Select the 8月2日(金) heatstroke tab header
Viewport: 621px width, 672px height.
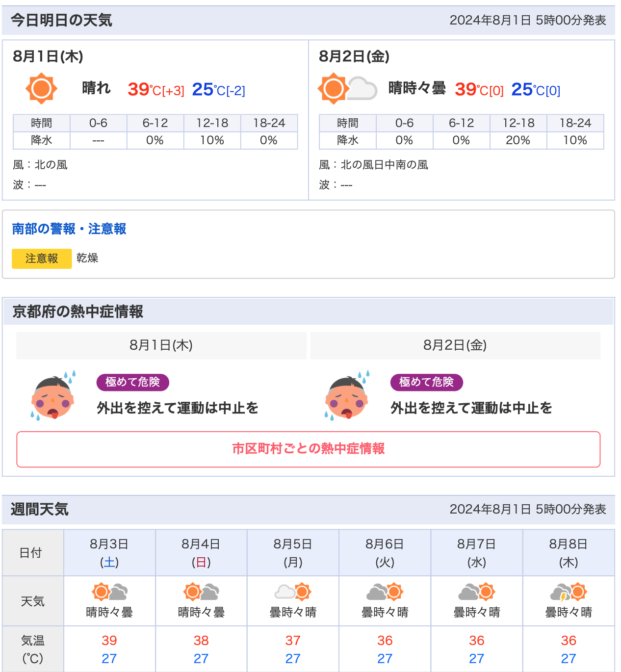[x=455, y=345]
